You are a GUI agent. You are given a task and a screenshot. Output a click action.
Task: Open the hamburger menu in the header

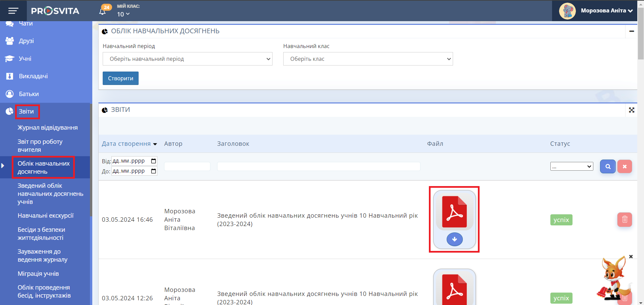point(13,11)
